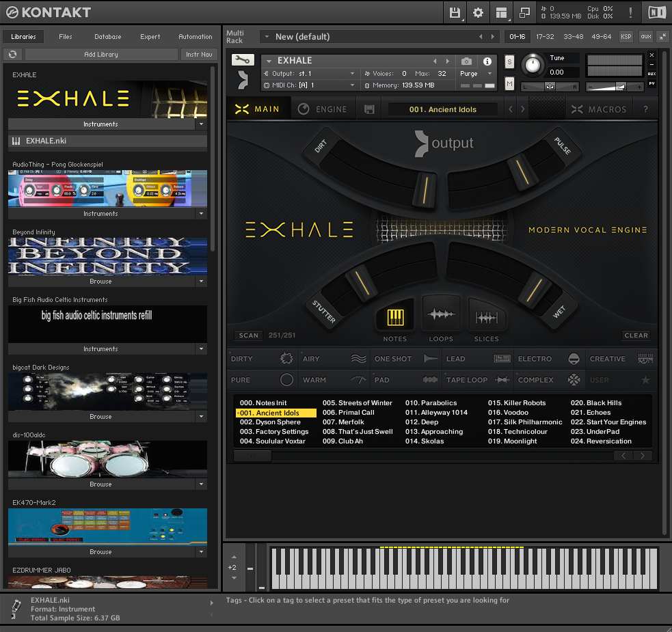Toggle the Mute M button
Screen dimensions: 672x632
tap(509, 83)
